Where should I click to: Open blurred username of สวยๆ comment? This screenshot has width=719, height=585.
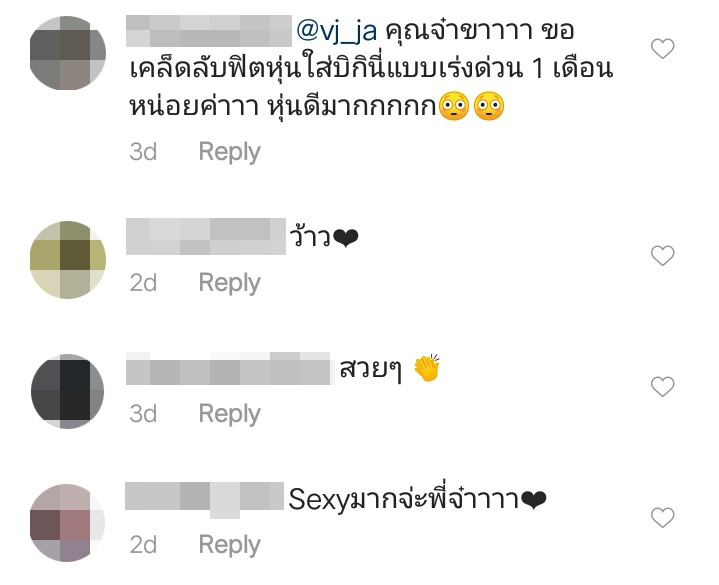click(x=228, y=368)
